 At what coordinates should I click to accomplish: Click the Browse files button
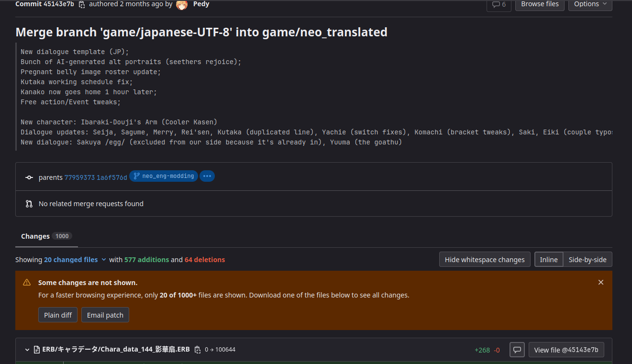(540, 4)
